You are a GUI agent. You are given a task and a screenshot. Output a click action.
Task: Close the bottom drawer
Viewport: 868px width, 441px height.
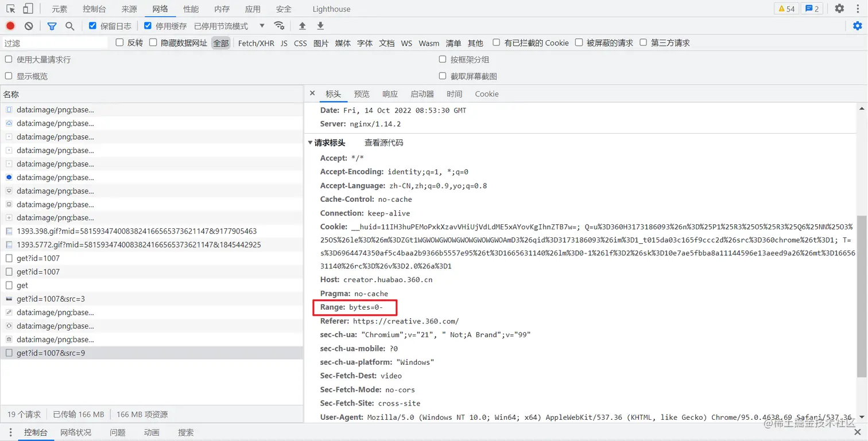[x=858, y=432]
